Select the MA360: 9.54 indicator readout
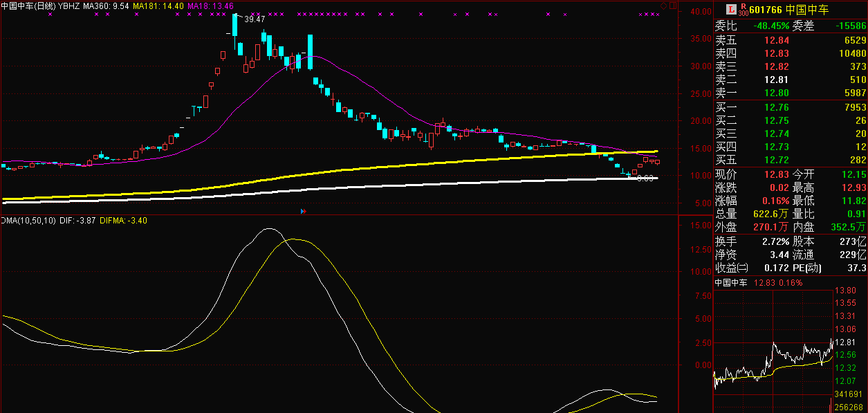The width and height of the screenshot is (868, 413). [x=106, y=6]
